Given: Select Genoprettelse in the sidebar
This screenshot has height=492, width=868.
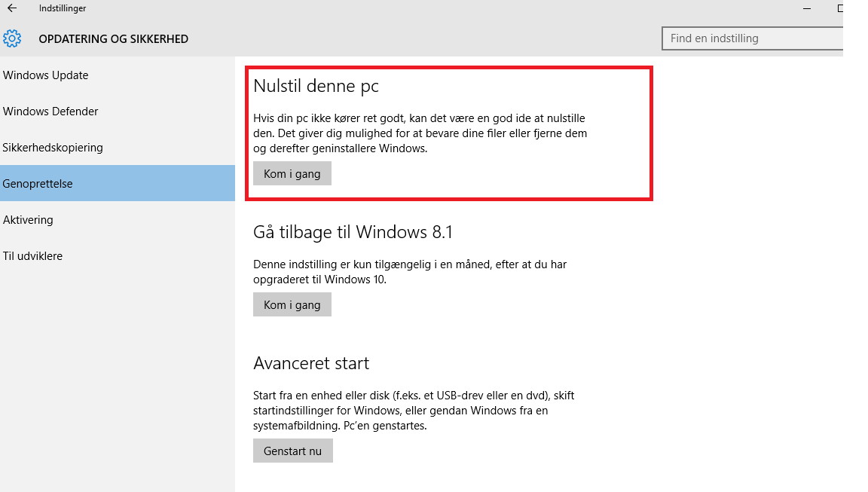Looking at the screenshot, I should tap(118, 183).
